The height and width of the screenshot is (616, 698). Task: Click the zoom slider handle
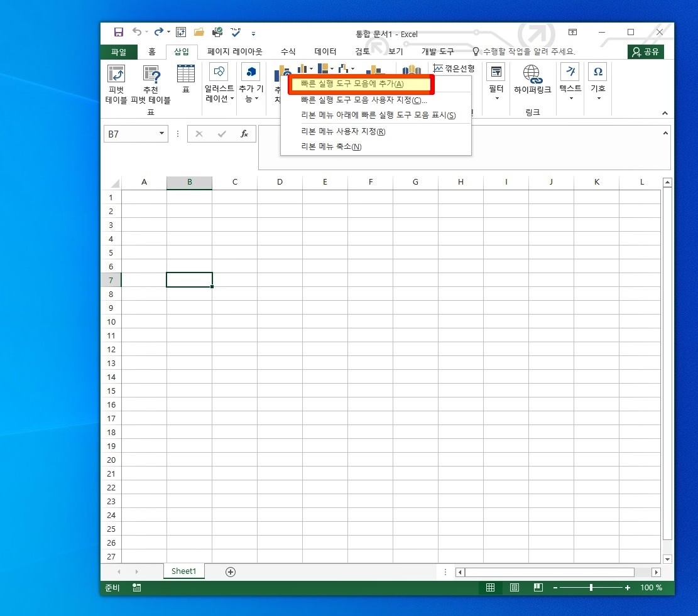coord(591,588)
